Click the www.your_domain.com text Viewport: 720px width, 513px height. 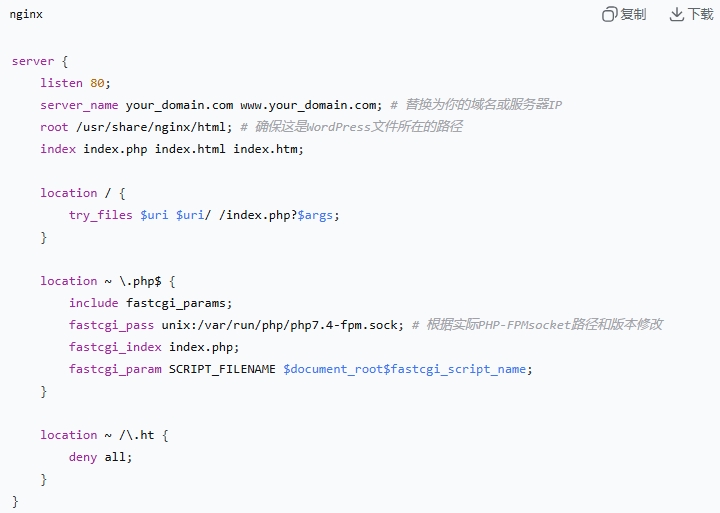pyautogui.click(x=311, y=105)
